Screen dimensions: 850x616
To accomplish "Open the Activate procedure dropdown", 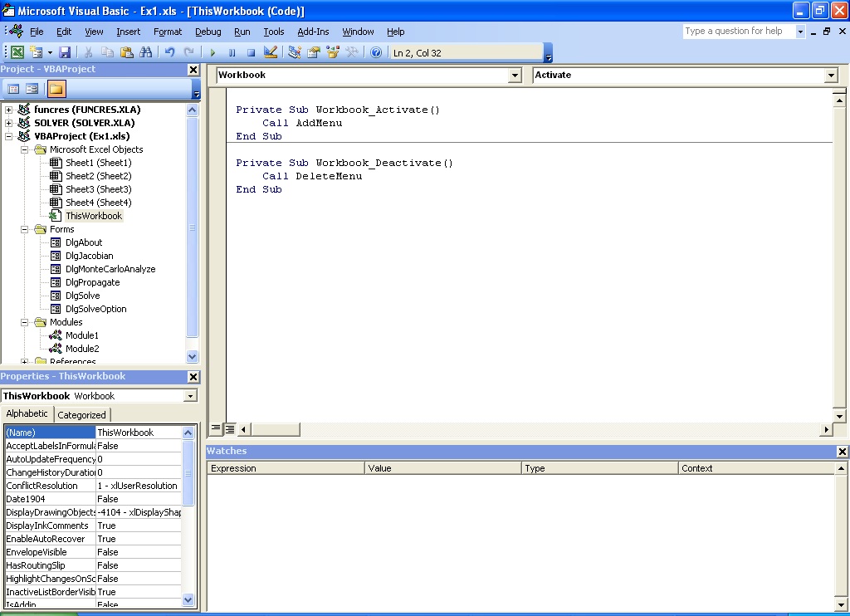I will (831, 76).
